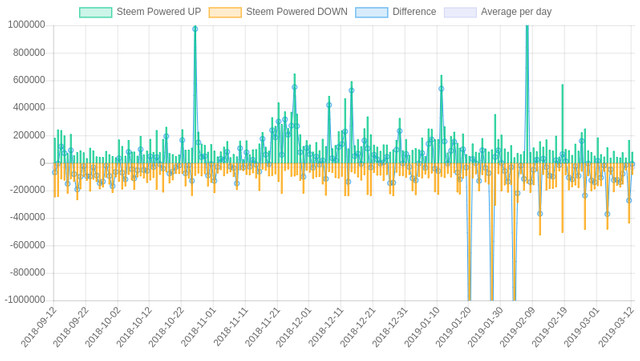The image size is (640, 361).
Task: Click the 400000 y-axis label
Action: coord(29,107)
